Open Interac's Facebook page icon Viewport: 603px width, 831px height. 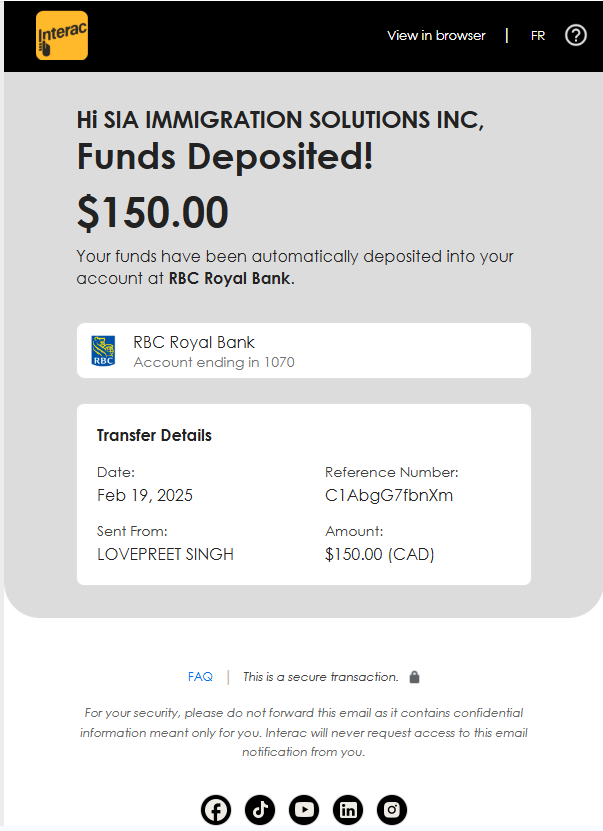pos(216,810)
